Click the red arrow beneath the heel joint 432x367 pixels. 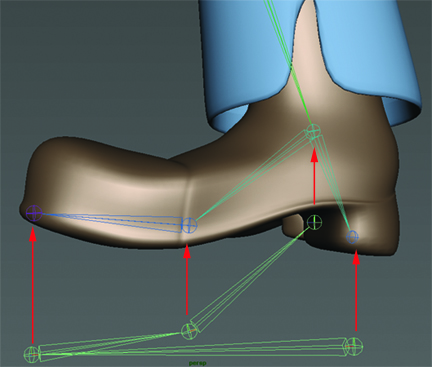[356, 291]
